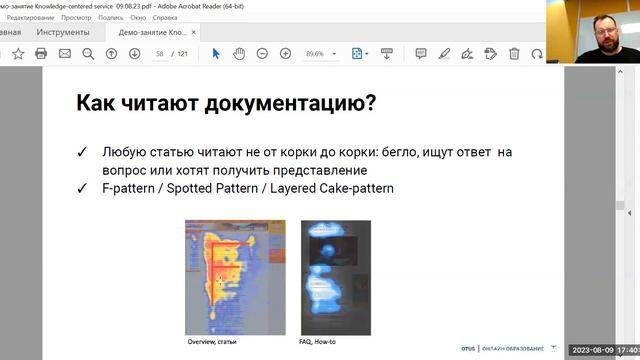Viewport: 640px width, 360px height.
Task: Activate the Hand pan tool
Action: point(239,53)
